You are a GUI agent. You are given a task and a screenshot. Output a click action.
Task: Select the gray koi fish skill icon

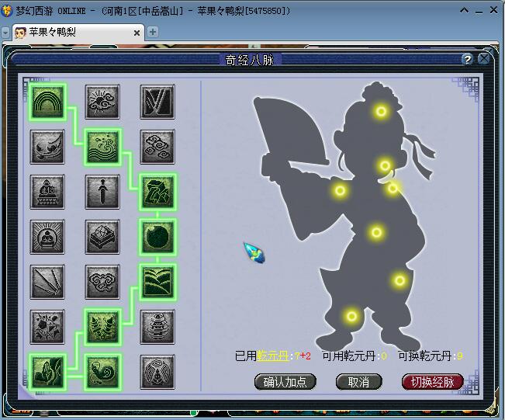[47, 147]
